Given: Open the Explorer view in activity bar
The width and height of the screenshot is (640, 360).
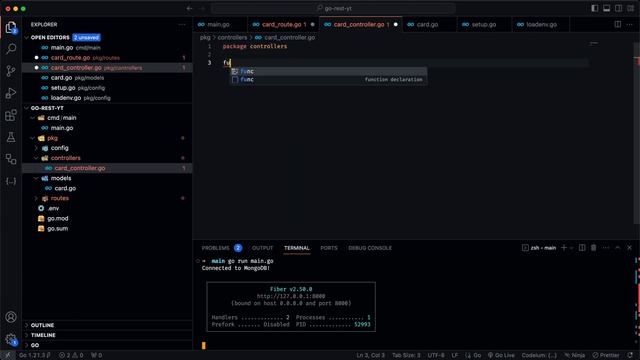Looking at the screenshot, I should (x=11, y=28).
